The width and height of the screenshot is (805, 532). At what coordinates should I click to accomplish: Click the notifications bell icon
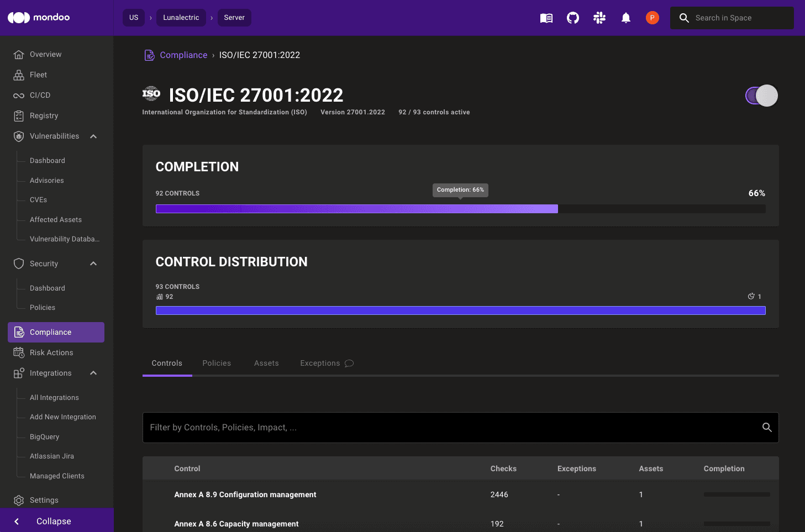pyautogui.click(x=626, y=18)
